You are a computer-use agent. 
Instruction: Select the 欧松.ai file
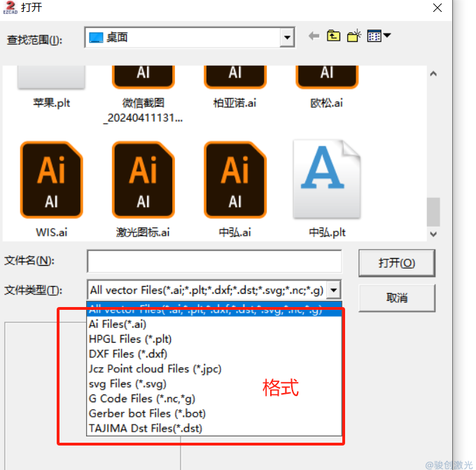pyautogui.click(x=327, y=88)
